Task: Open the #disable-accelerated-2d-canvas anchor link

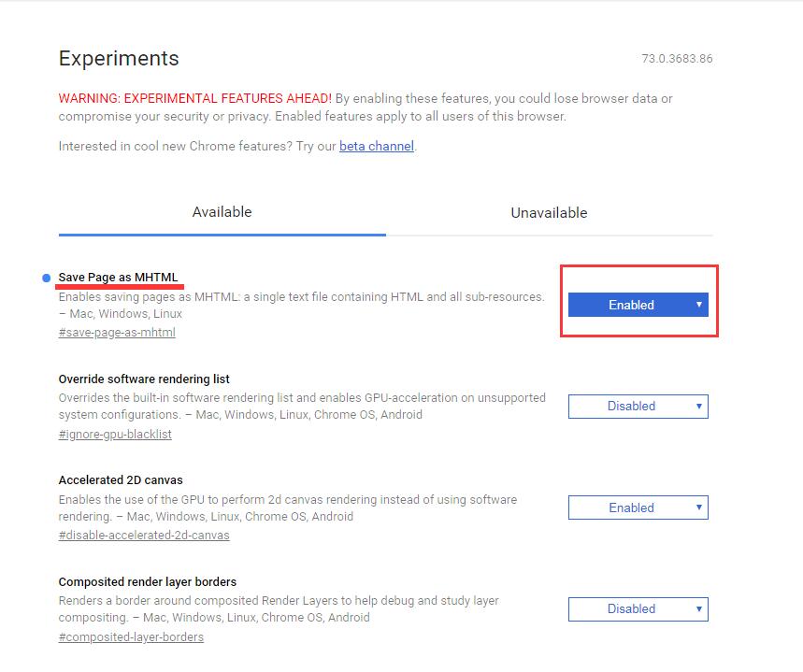Action: coord(144,536)
